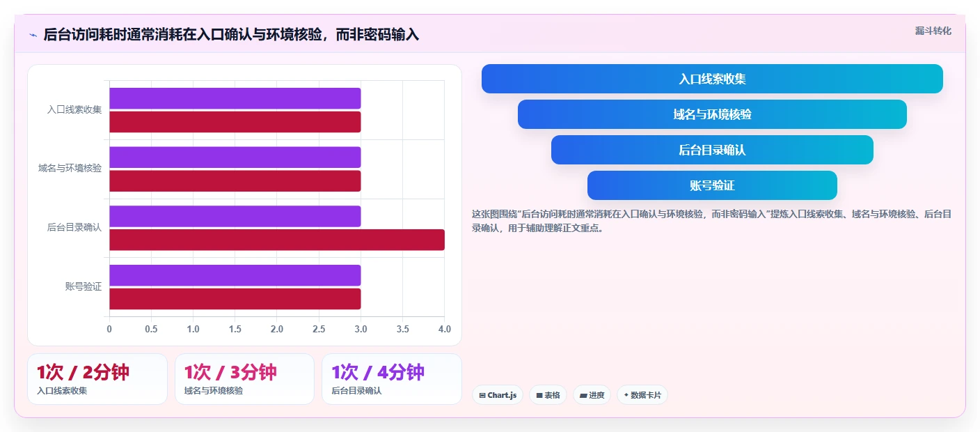Click the sparkle icon inside the 数据卡片 tag
The image size is (980, 432).
point(626,395)
